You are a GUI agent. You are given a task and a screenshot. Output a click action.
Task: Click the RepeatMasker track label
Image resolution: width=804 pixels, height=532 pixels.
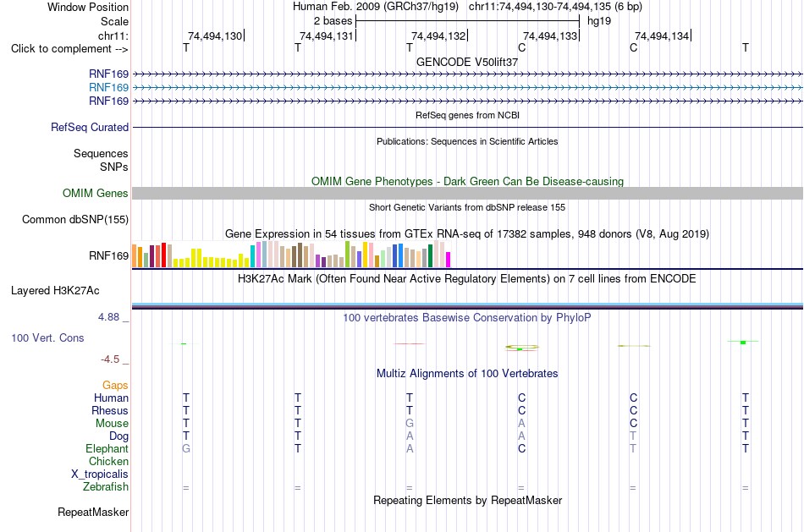[x=93, y=512]
